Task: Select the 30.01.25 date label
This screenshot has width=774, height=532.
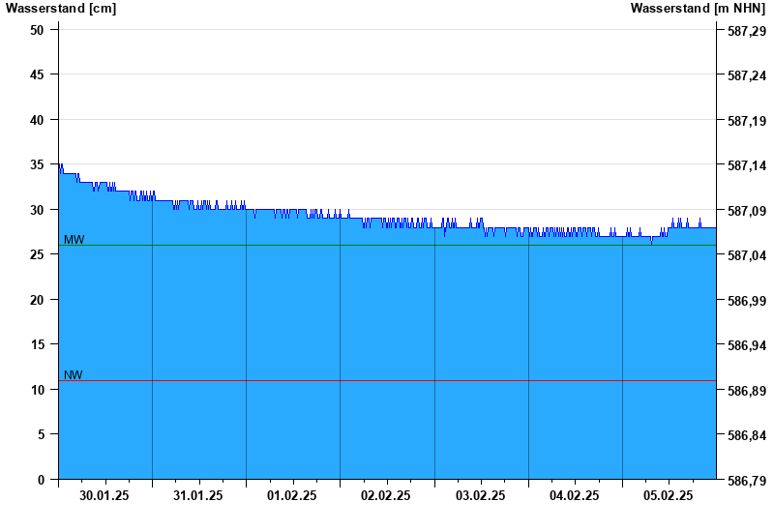Action: 104,495
